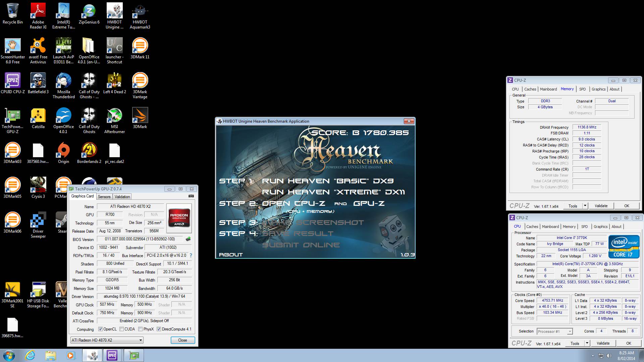
Task: Click the volume icon in system tray
Action: pyautogui.click(x=609, y=356)
